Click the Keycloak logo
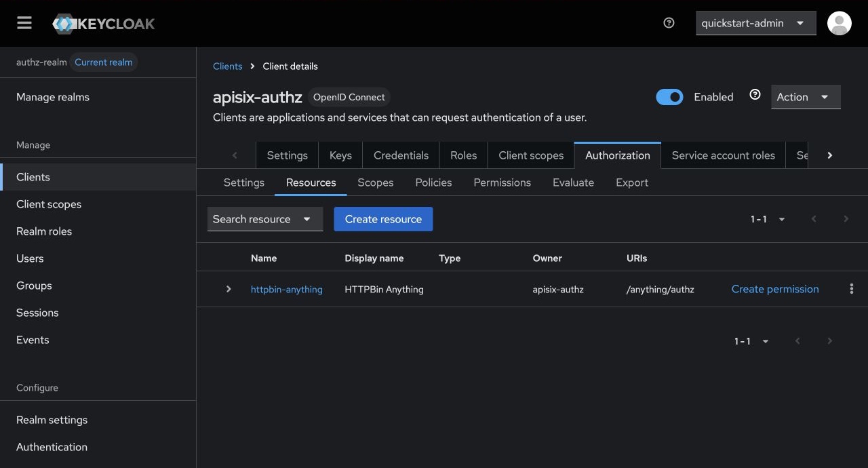The width and height of the screenshot is (868, 468). [x=104, y=24]
